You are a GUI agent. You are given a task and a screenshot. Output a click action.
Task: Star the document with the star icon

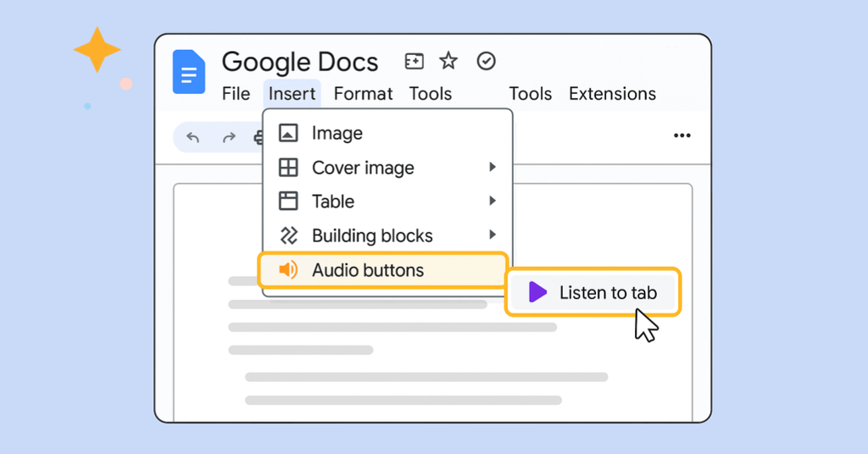click(x=448, y=61)
